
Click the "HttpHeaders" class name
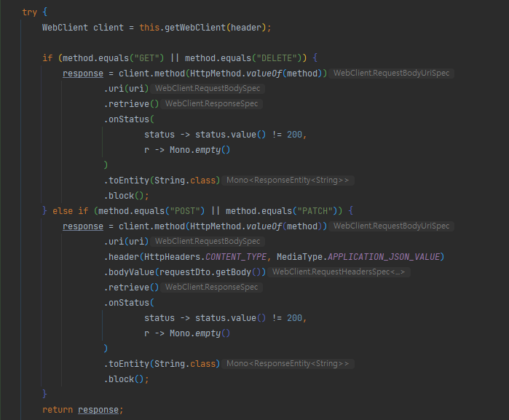[x=172, y=257]
